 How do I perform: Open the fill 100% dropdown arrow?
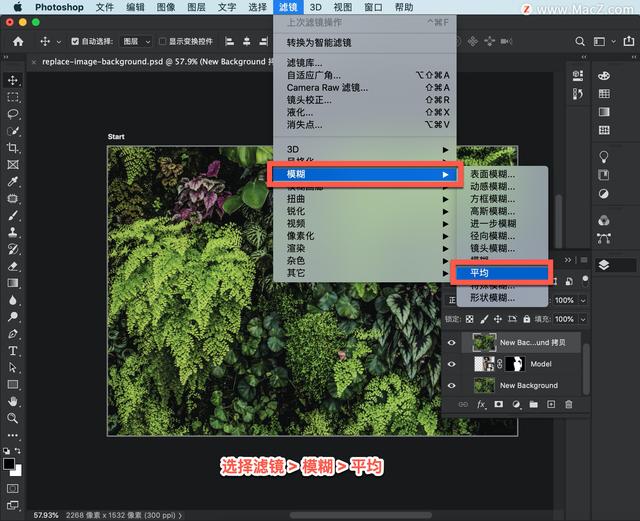tap(583, 319)
